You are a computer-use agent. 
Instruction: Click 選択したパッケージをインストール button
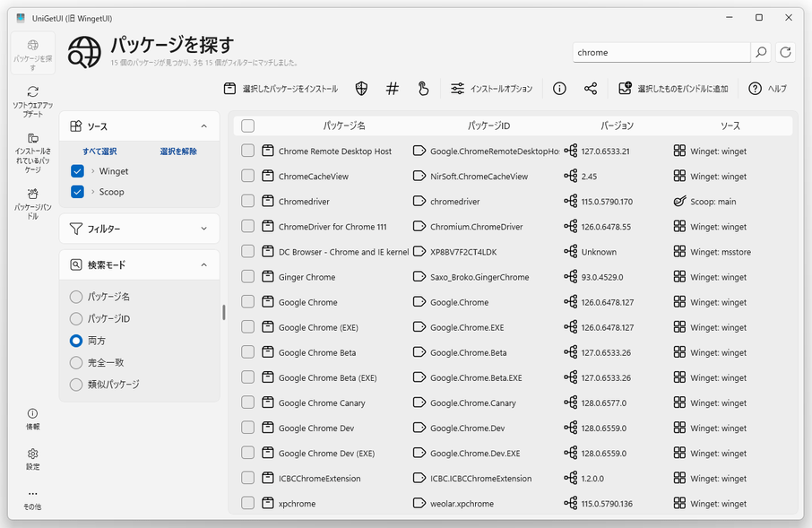point(281,89)
